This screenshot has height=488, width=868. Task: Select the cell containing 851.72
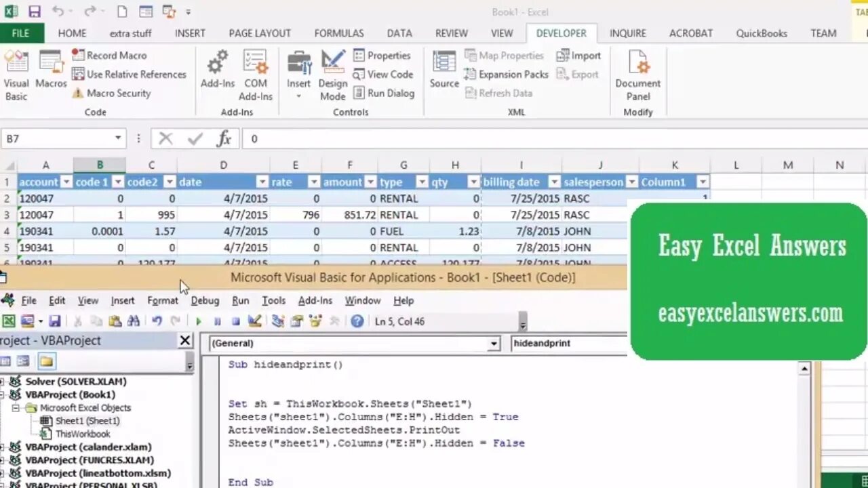coord(350,215)
